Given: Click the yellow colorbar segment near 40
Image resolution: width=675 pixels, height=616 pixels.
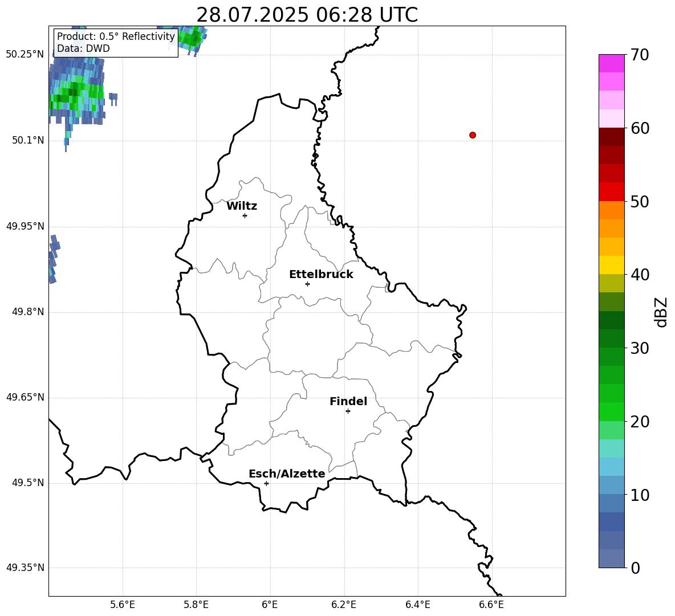Looking at the screenshot, I should [611, 265].
